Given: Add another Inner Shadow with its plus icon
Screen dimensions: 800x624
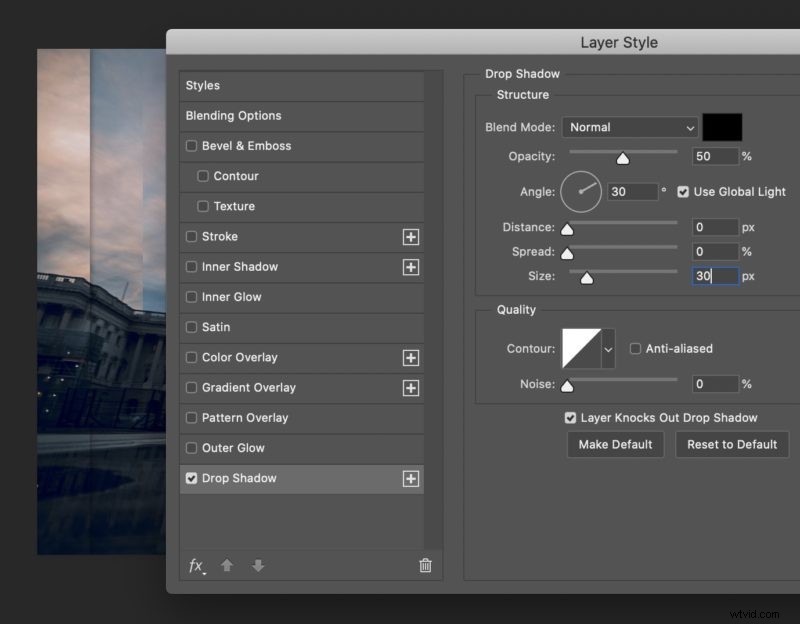Looking at the screenshot, I should tap(411, 267).
